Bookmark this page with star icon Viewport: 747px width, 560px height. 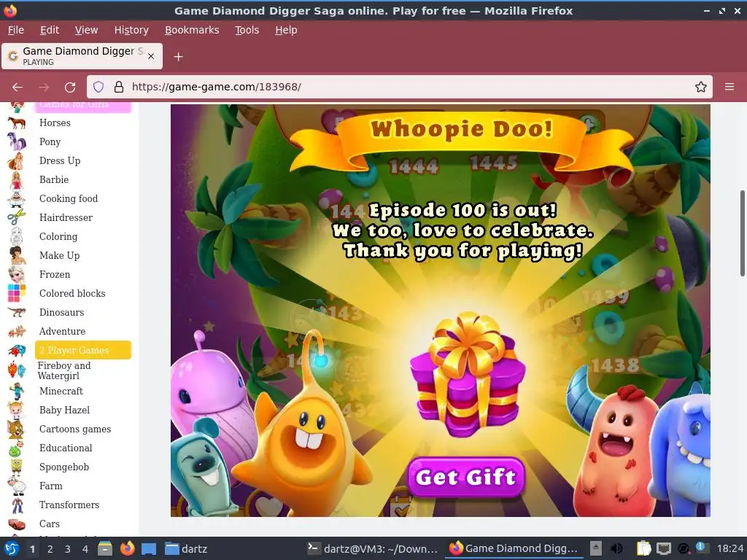[701, 87]
